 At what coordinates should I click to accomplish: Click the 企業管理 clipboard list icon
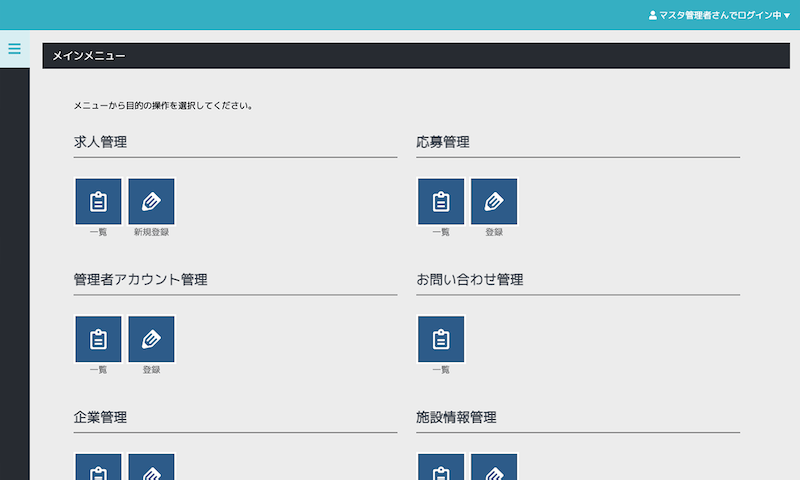98,468
